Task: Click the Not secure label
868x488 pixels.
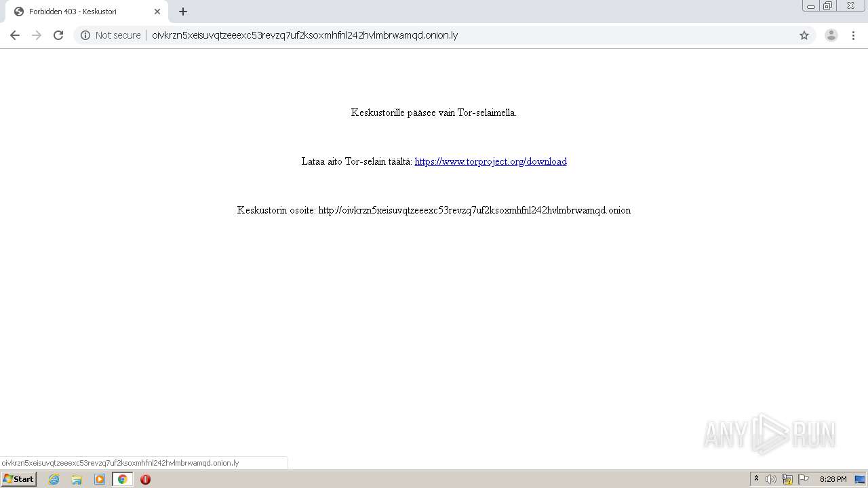Action: click(x=118, y=35)
